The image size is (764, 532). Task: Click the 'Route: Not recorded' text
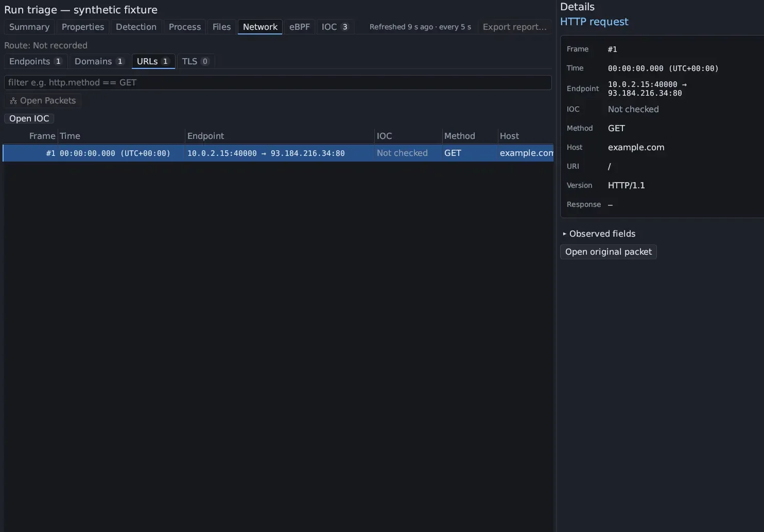click(x=46, y=45)
